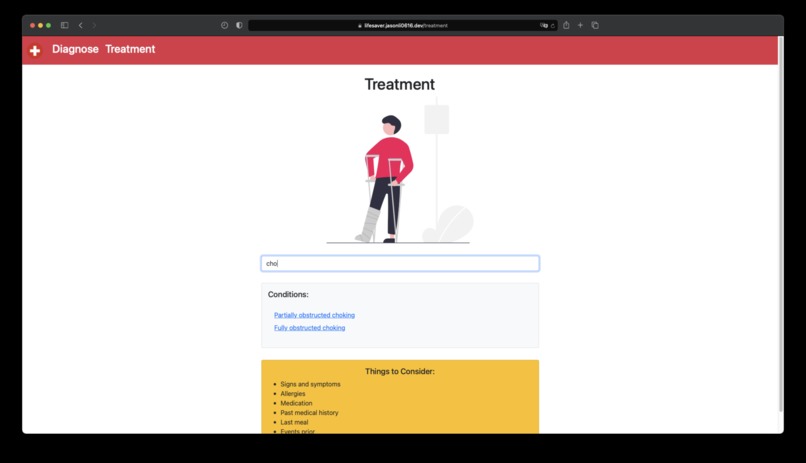Screen dimensions: 806x463
Task: Click 'Allergies' list item
Action: tap(293, 394)
